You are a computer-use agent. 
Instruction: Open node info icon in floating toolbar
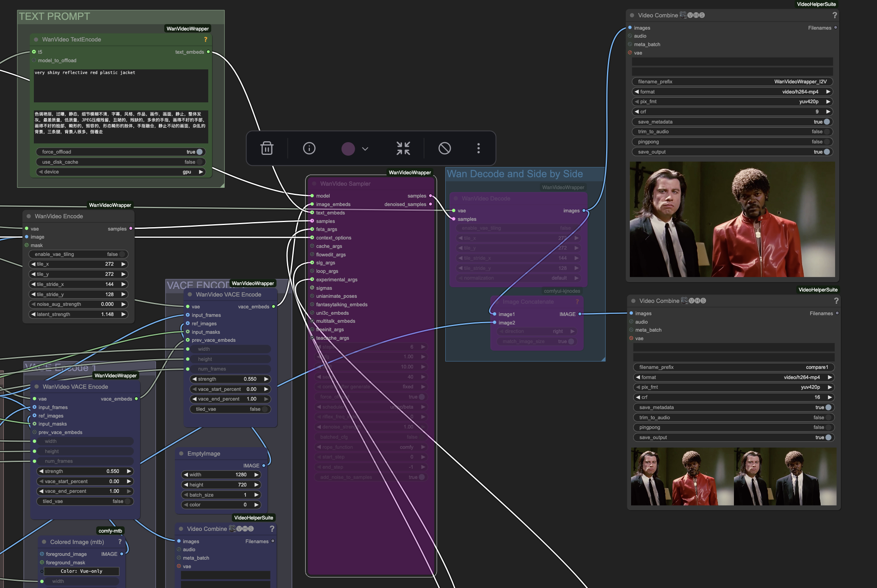[x=309, y=148]
